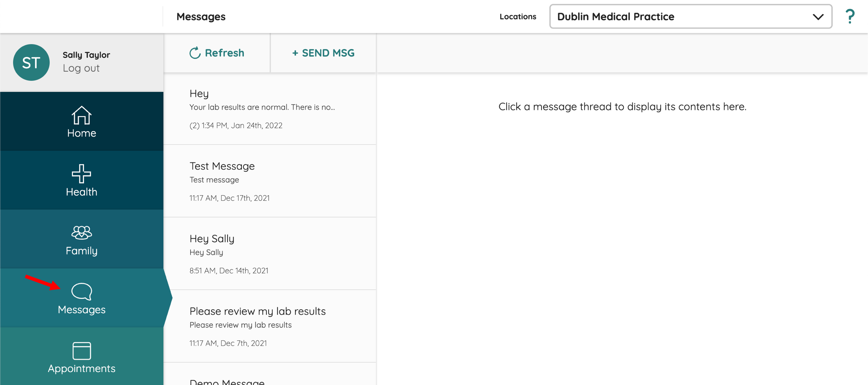This screenshot has width=868, height=385.
Task: Expand the Locations dropdown chevron
Action: click(x=818, y=17)
